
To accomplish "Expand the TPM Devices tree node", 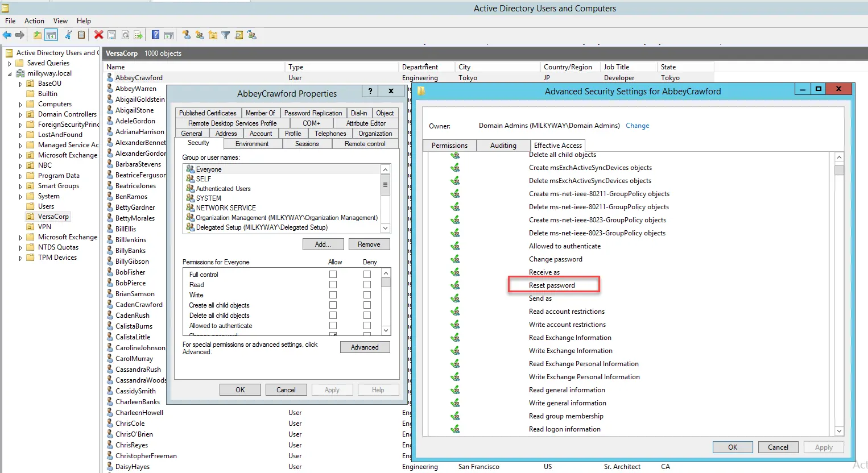I will coord(20,258).
